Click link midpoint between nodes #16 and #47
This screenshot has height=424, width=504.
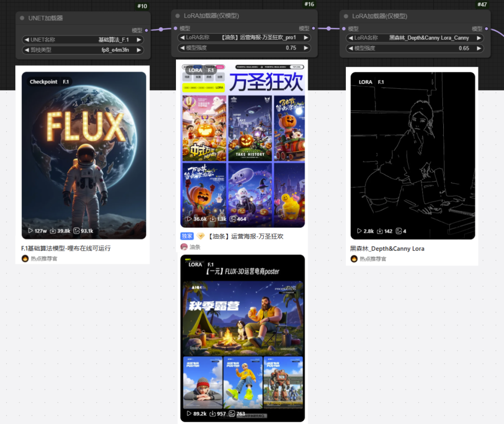coord(329,28)
